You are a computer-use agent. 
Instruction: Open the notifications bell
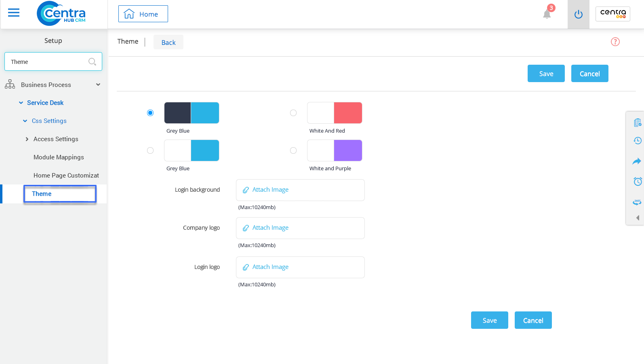tap(547, 14)
